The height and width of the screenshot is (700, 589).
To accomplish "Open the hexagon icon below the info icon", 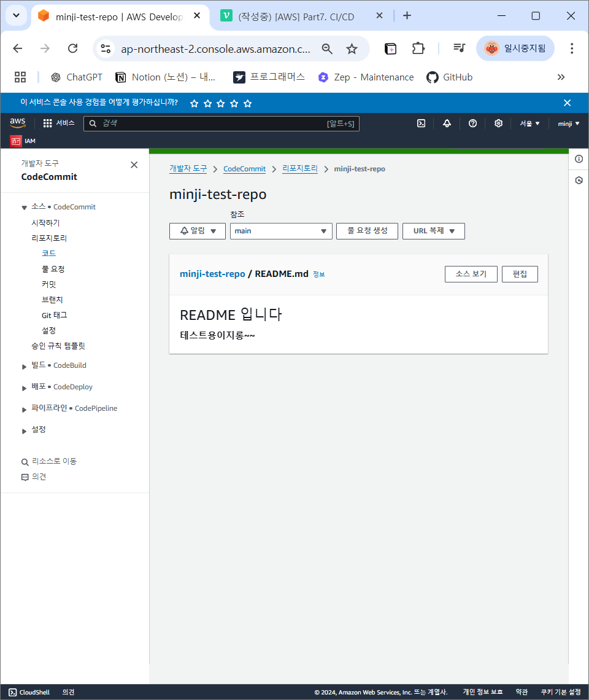I will pyautogui.click(x=579, y=181).
